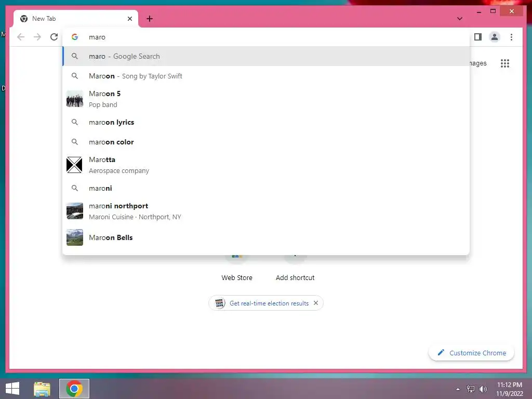Open a new tab with plus icon
Screen dimensions: 532x399
(150, 19)
